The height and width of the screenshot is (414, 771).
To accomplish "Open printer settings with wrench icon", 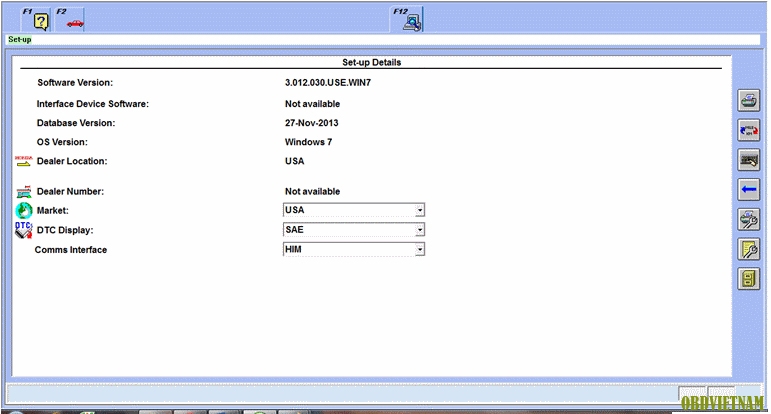I will pyautogui.click(x=748, y=219).
